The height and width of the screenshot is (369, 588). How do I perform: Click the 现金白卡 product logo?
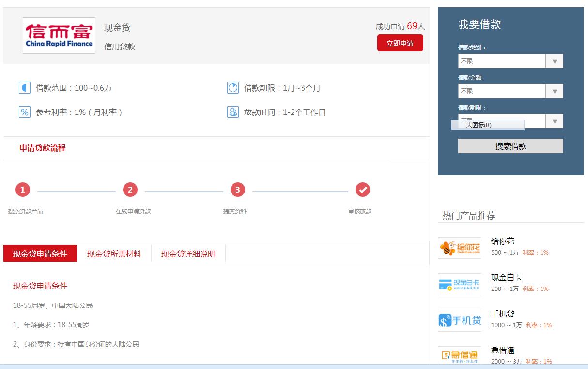tap(460, 284)
